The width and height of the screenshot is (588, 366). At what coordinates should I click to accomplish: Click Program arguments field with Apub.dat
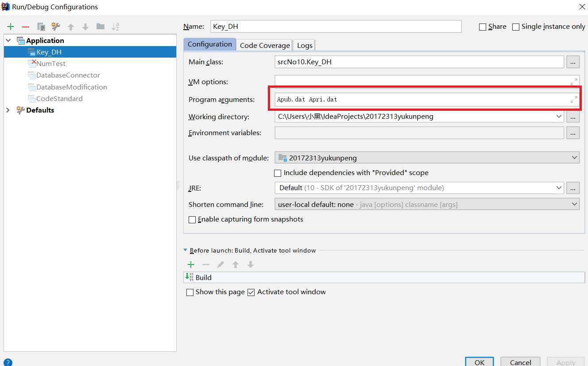[427, 99]
